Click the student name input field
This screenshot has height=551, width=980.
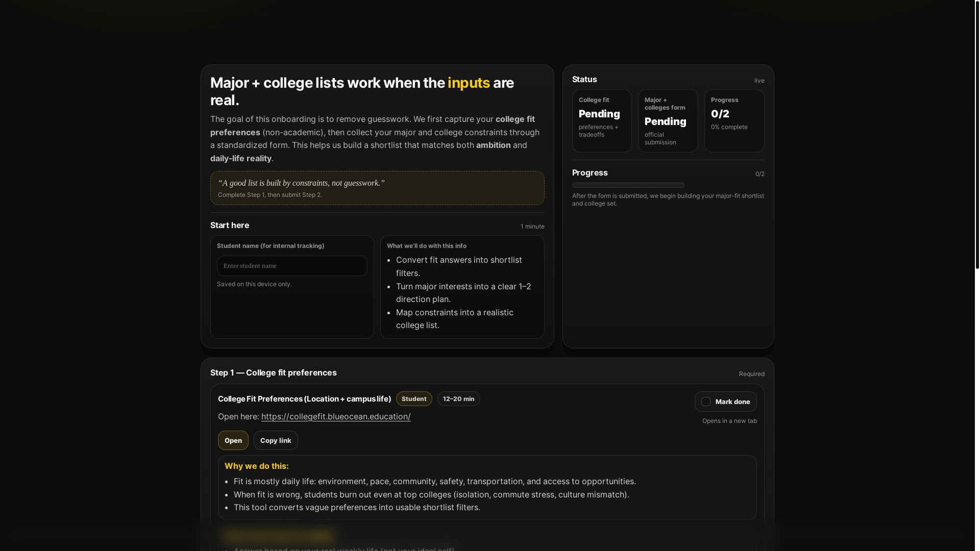[x=292, y=266]
